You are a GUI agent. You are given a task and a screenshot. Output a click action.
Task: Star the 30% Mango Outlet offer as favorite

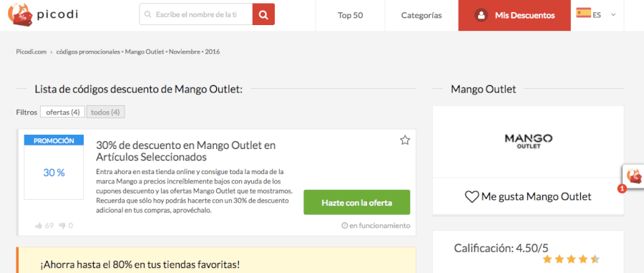click(x=405, y=140)
